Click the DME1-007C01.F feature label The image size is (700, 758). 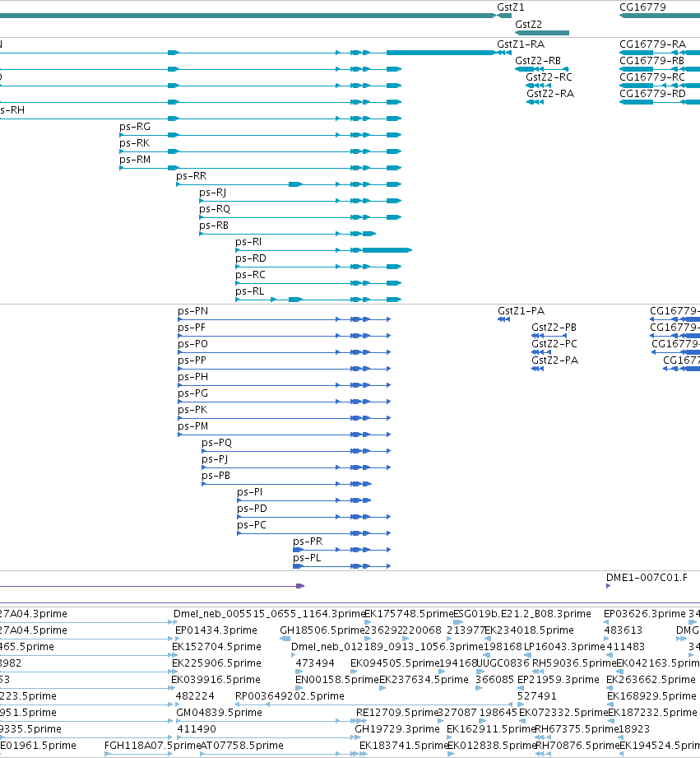(647, 578)
